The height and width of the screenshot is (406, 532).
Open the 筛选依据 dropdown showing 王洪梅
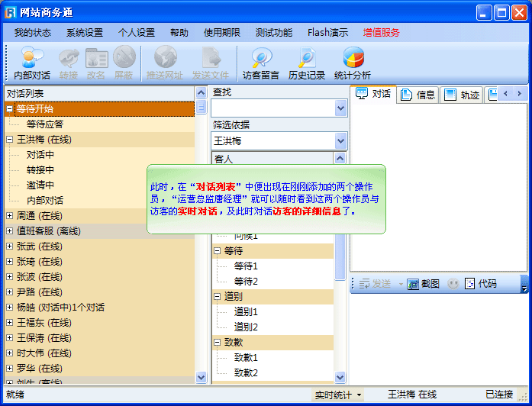point(340,141)
